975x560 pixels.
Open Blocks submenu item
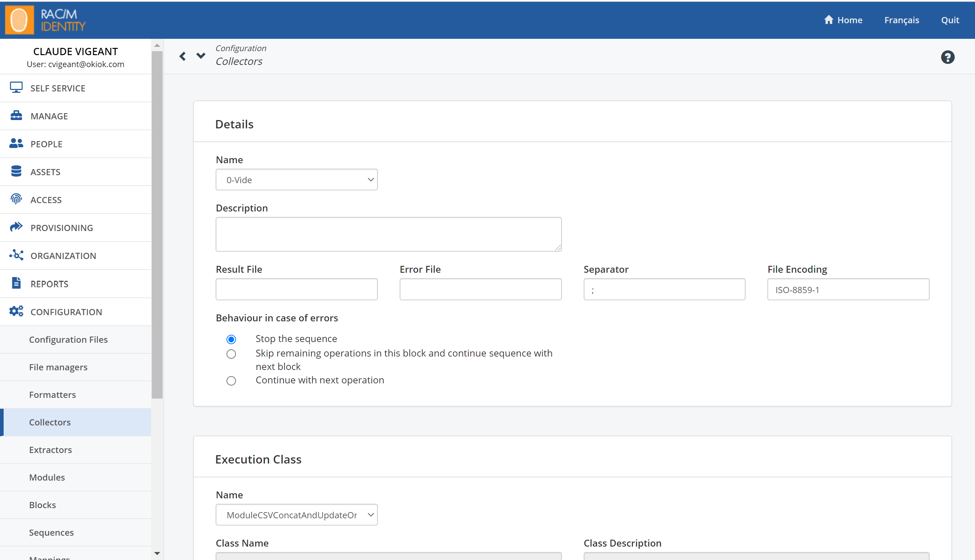(x=76, y=505)
